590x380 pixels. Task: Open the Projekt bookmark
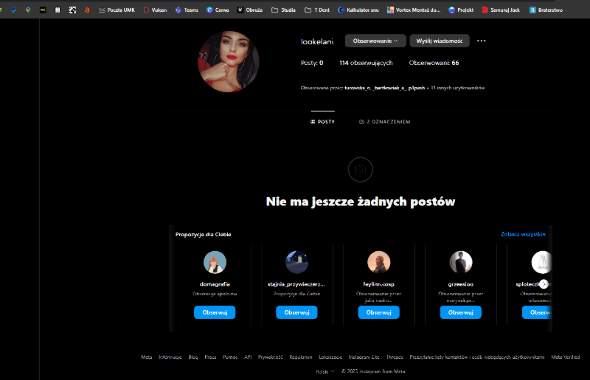point(461,10)
